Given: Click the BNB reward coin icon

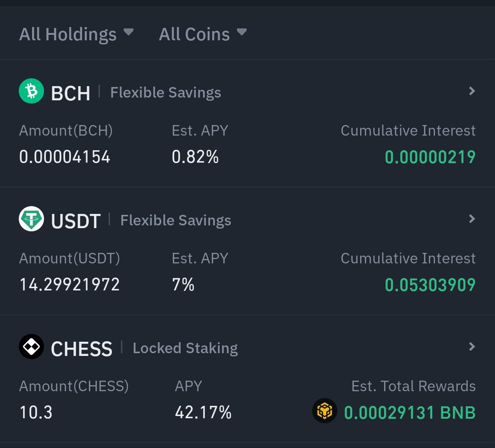Looking at the screenshot, I should point(324,411).
